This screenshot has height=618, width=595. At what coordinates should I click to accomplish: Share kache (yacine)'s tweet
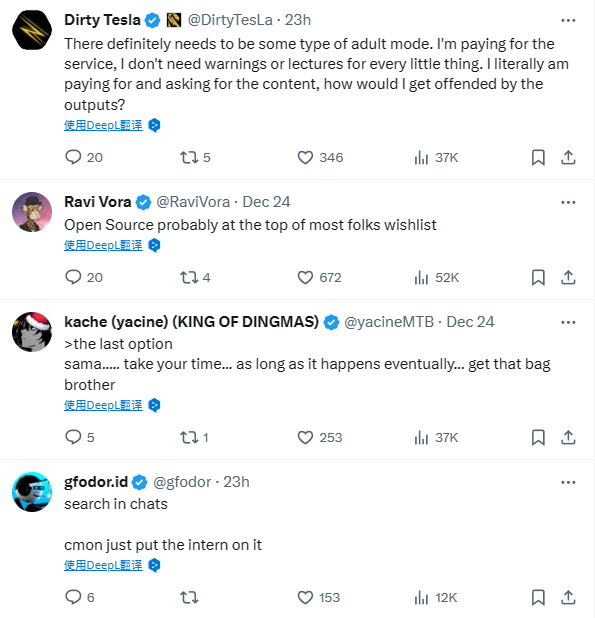pos(568,437)
